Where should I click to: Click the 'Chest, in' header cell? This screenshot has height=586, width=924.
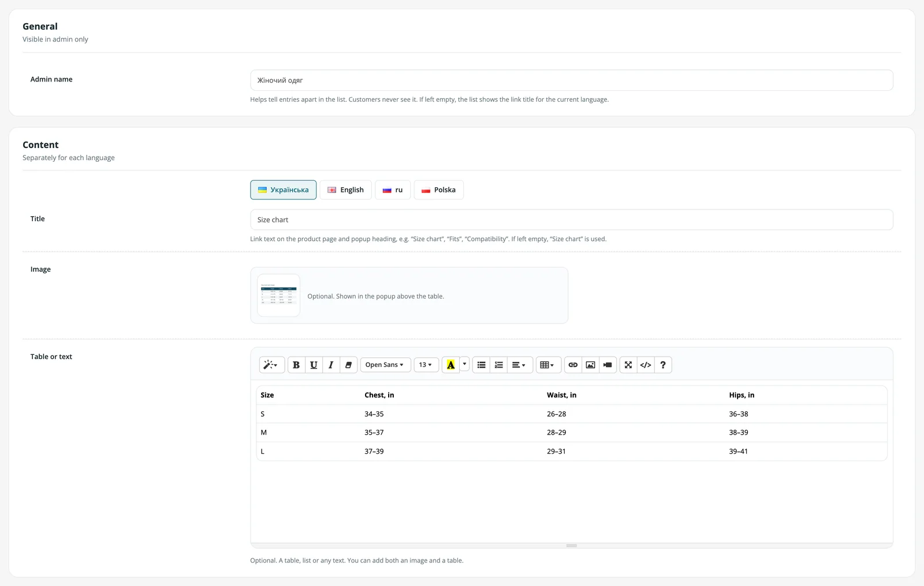[x=452, y=395]
